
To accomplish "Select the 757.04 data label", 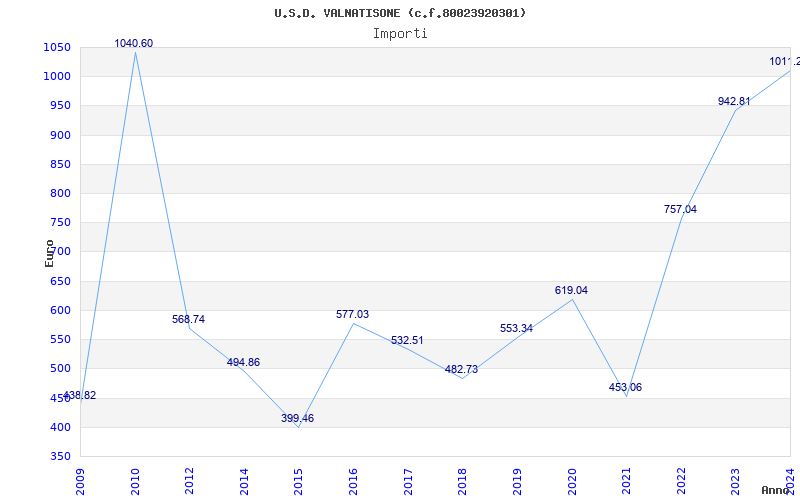I will (680, 209).
